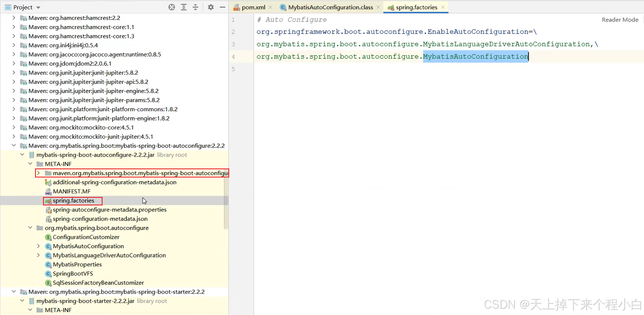Close the MybatisAutoConfiguration.class tab

378,7
